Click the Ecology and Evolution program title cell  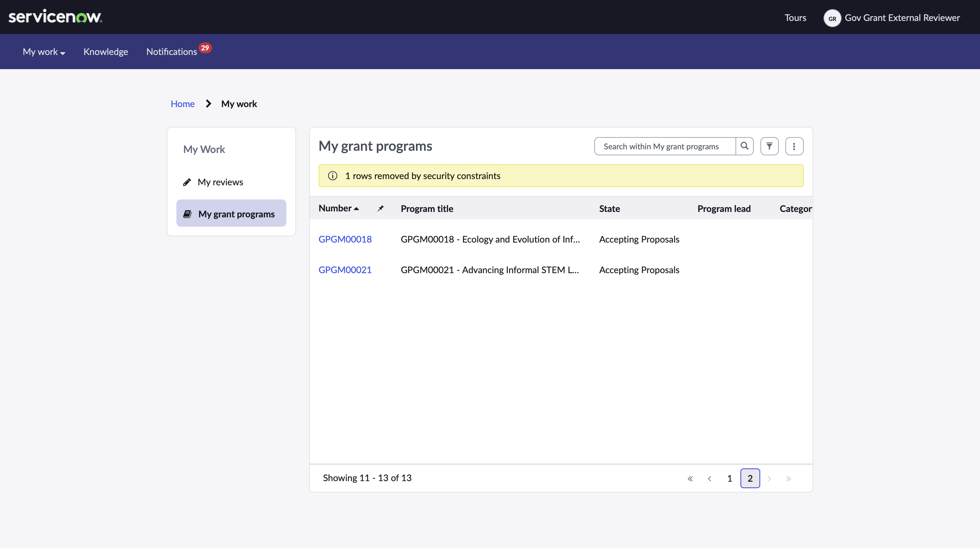click(490, 239)
